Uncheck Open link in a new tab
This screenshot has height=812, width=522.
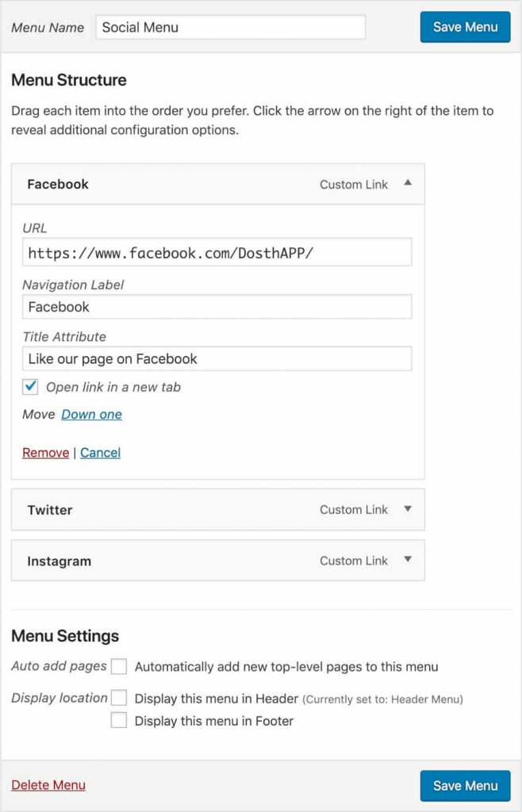point(30,387)
